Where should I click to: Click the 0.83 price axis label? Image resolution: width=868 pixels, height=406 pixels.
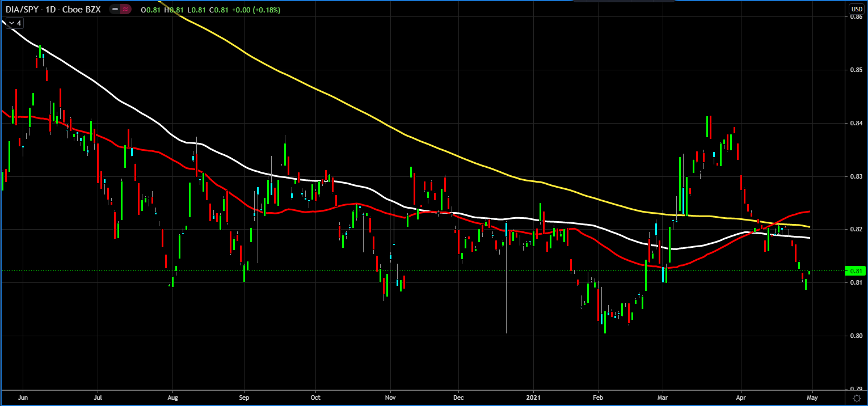click(857, 176)
